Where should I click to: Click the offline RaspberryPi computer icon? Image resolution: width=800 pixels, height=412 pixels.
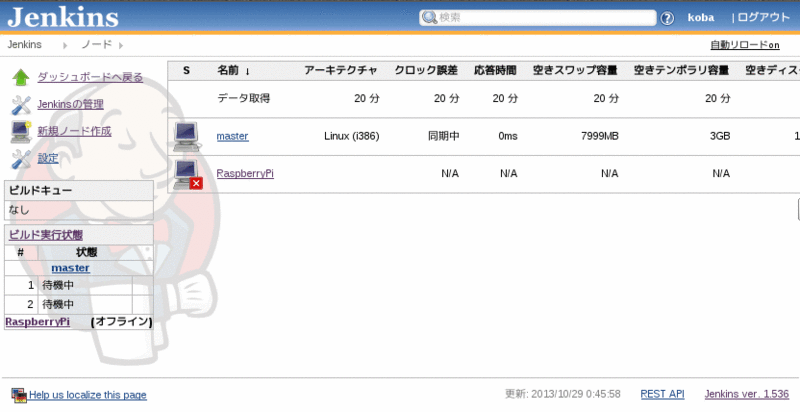[187, 174]
